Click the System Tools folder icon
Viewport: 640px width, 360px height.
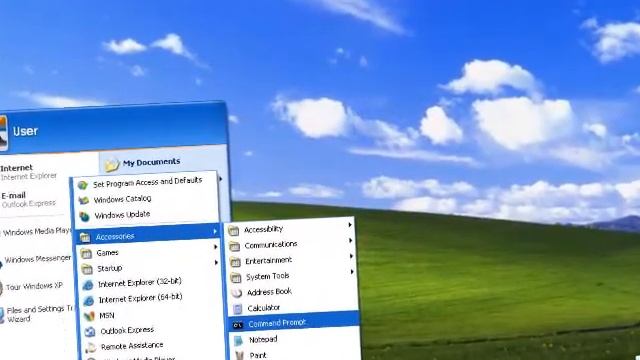tap(236, 278)
